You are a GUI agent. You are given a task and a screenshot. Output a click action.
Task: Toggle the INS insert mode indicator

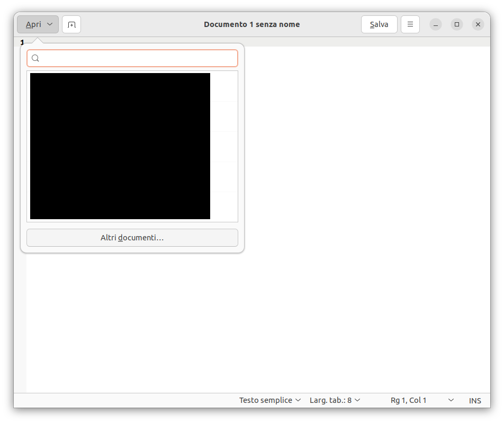(475, 400)
